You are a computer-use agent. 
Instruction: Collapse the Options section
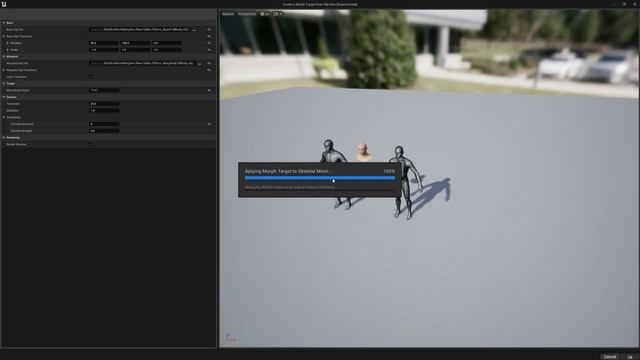[4, 97]
